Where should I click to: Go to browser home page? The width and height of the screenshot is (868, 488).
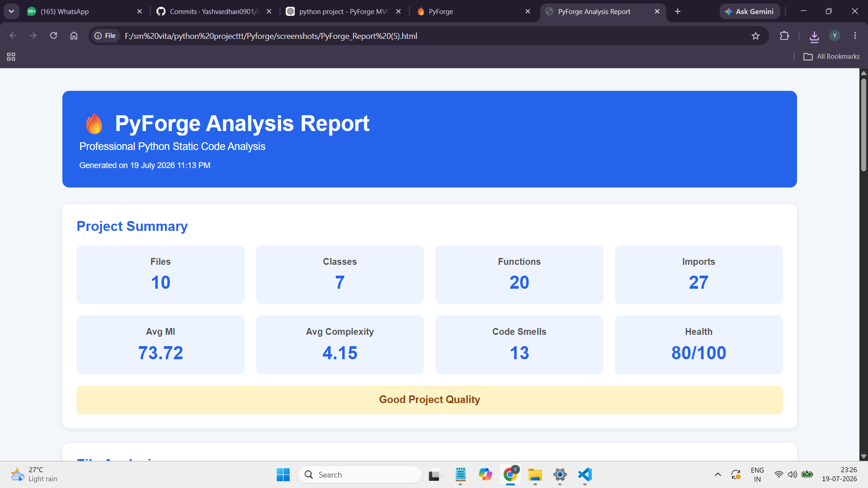click(74, 36)
